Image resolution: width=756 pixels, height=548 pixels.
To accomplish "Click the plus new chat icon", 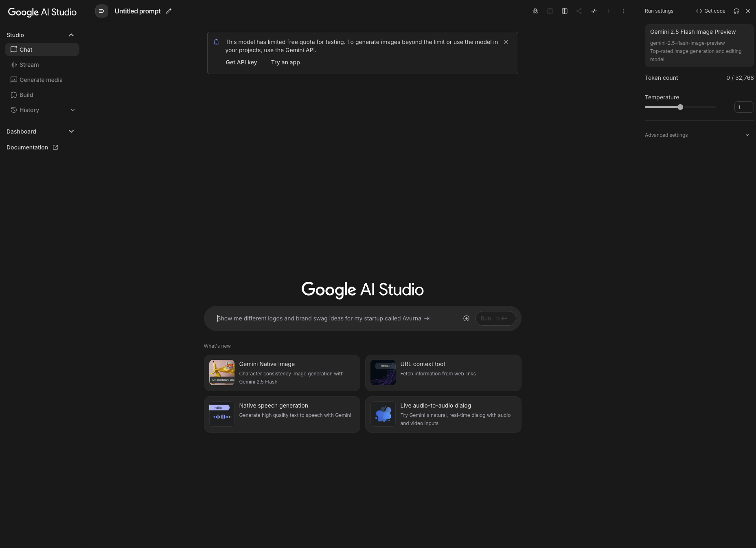I will click(609, 11).
